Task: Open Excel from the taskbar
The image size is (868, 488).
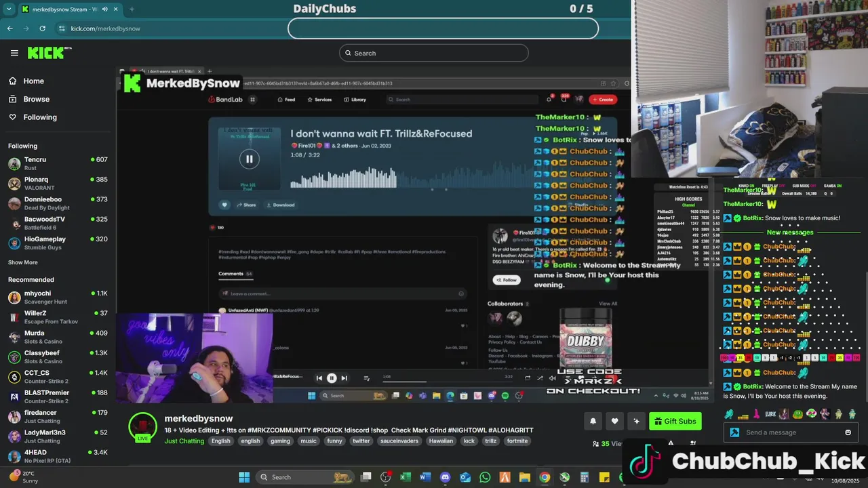Action: coord(406,477)
